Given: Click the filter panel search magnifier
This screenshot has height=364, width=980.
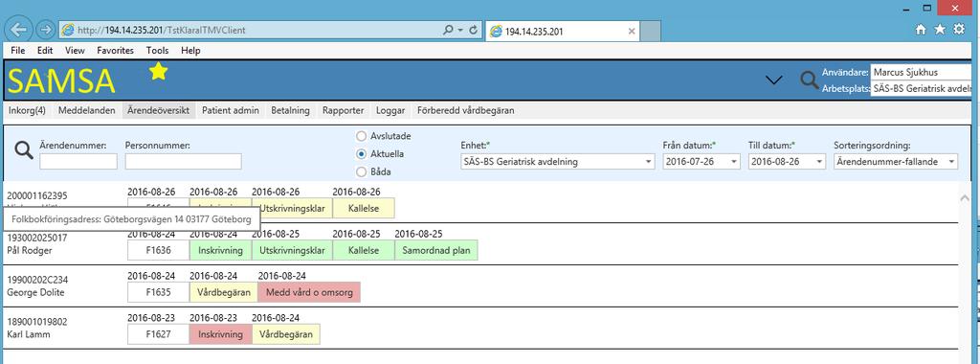Looking at the screenshot, I should [24, 150].
